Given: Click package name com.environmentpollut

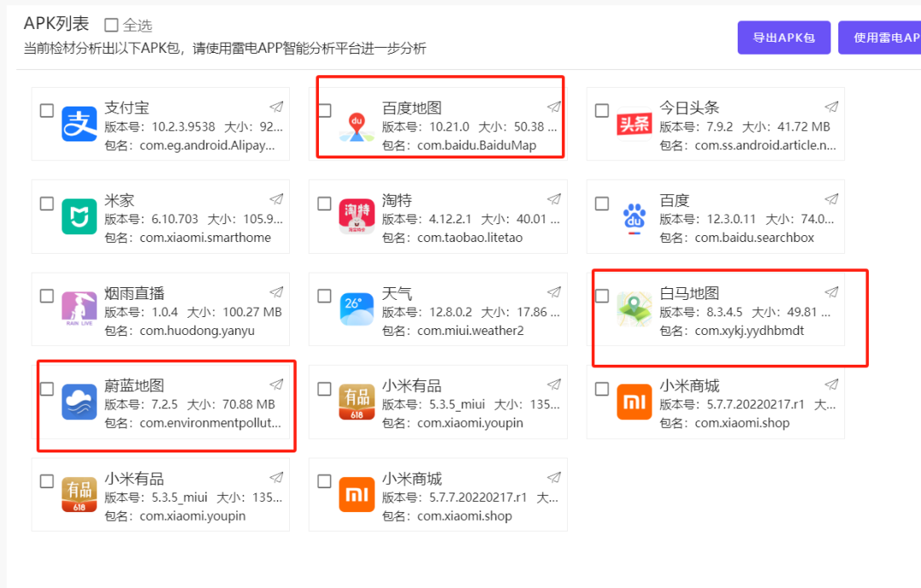Looking at the screenshot, I should click(x=211, y=423).
